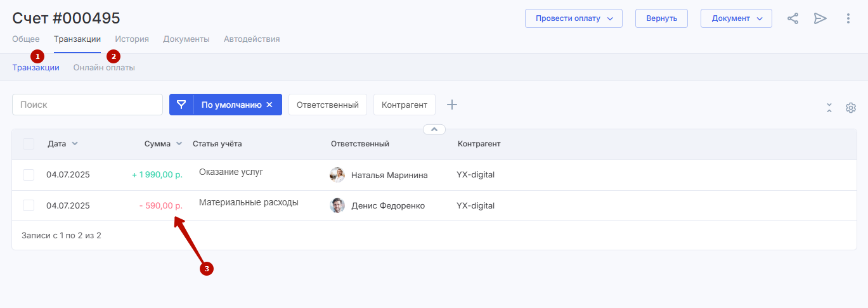Open the 'Документ' dropdown
This screenshot has height=308, width=868.
click(735, 18)
